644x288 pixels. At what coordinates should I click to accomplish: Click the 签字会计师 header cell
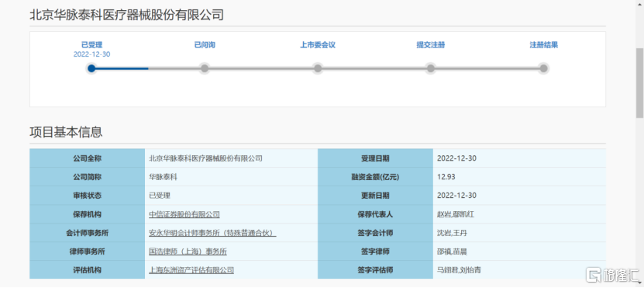coord(375,233)
